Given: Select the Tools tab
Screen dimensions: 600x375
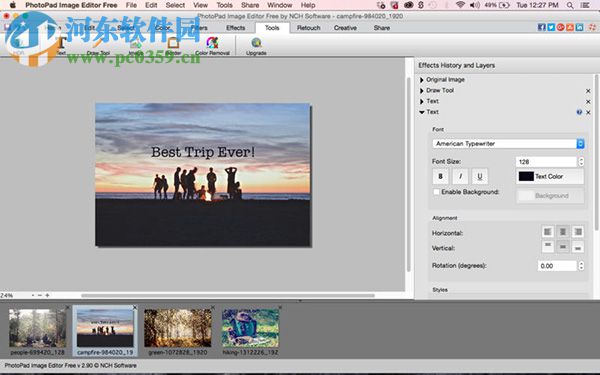Looking at the screenshot, I should (x=272, y=28).
